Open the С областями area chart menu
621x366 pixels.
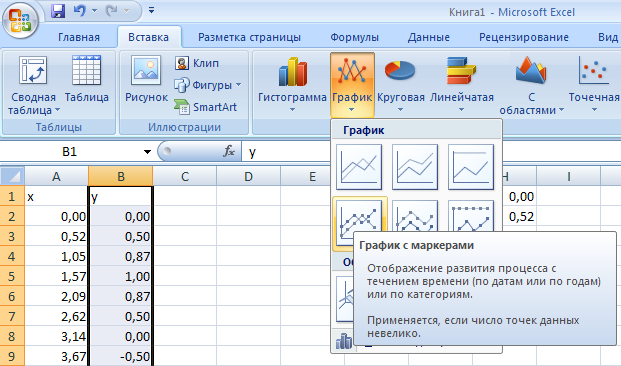click(531, 85)
